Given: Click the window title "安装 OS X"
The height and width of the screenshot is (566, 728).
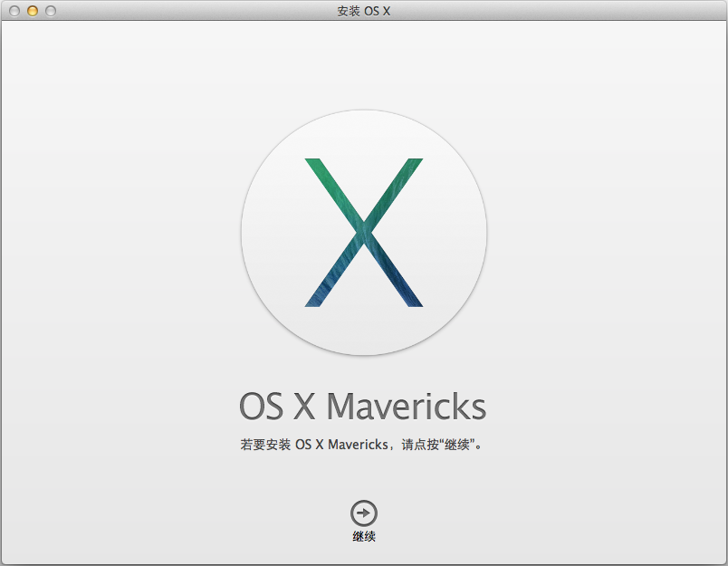Looking at the screenshot, I should coord(363,11).
